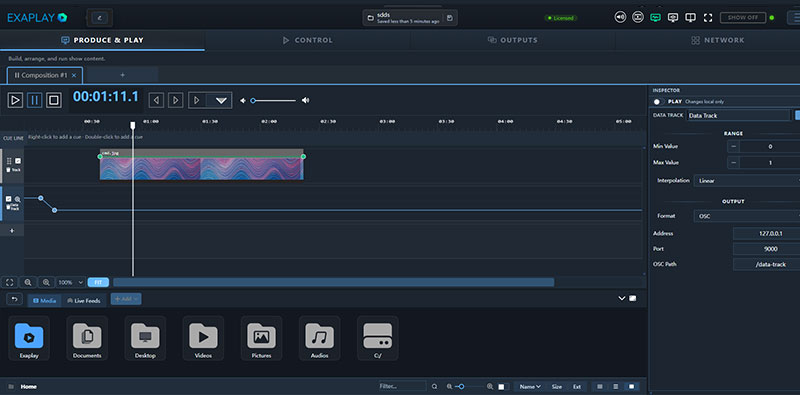This screenshot has height=395, width=800.
Task: Switch to the NETWORK tab
Action: tap(718, 40)
